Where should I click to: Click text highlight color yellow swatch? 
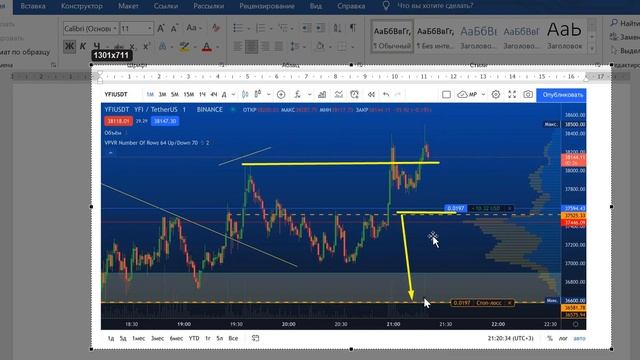(x=184, y=47)
